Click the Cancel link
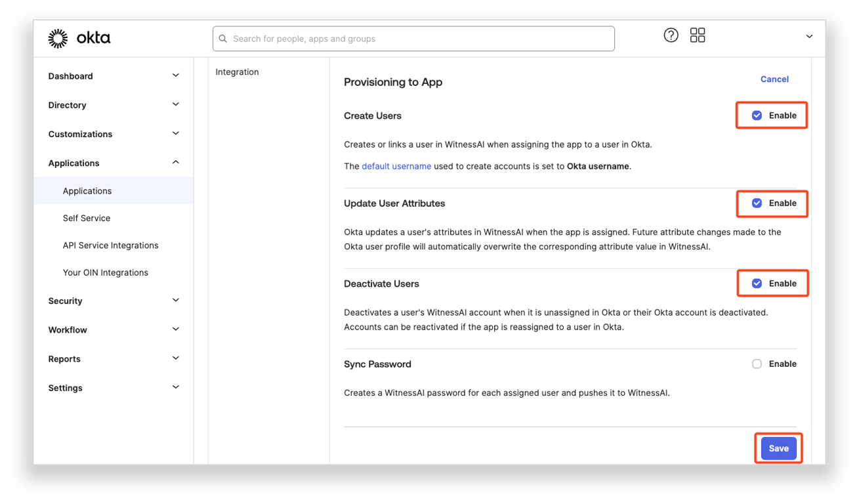 click(x=774, y=79)
